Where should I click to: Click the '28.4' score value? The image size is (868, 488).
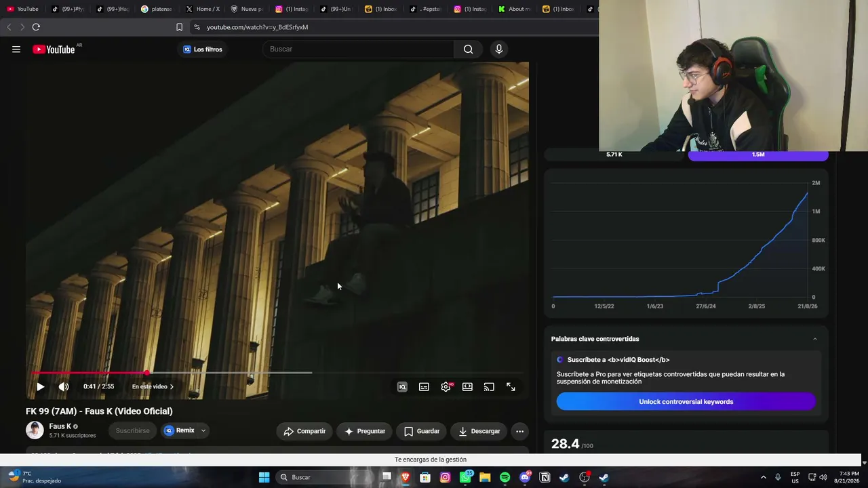coord(566,444)
